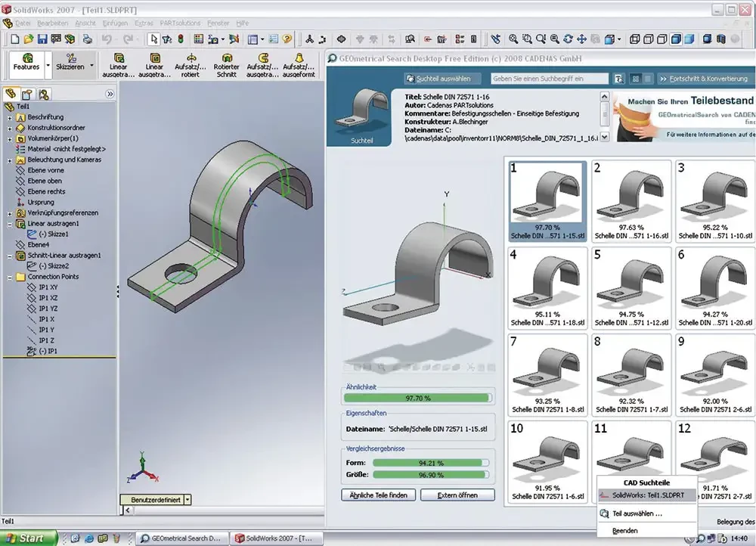Click the Größe 96.90 % bar
This screenshot has height=546, width=756.
pyautogui.click(x=431, y=475)
